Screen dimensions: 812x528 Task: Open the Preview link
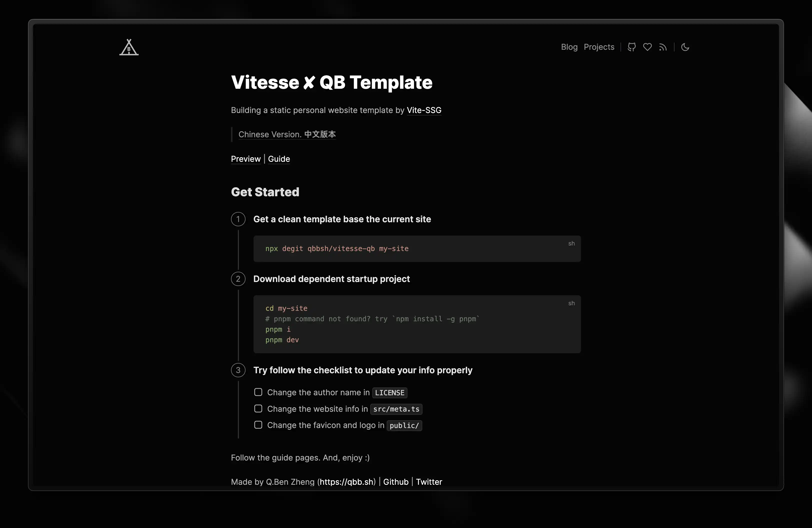(x=246, y=159)
